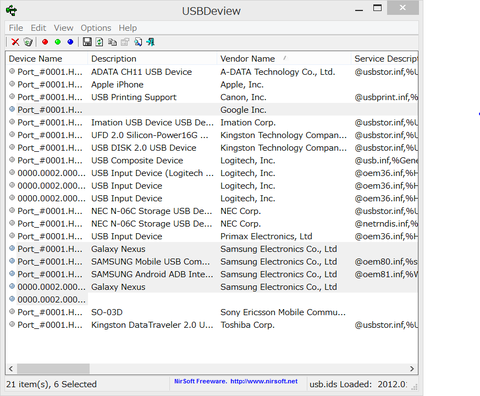Click device icon of USB Printing Support row
The width and height of the screenshot is (480, 396).
point(12,96)
